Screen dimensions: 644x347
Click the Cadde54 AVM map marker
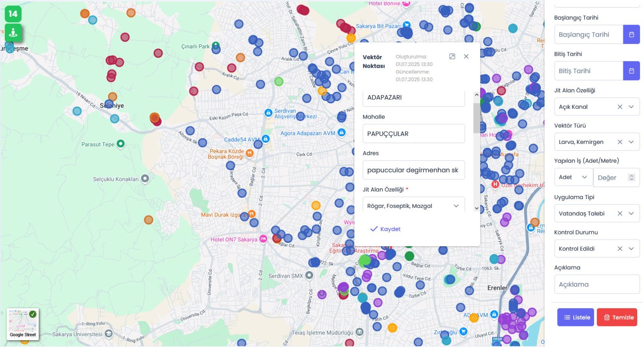(x=266, y=139)
